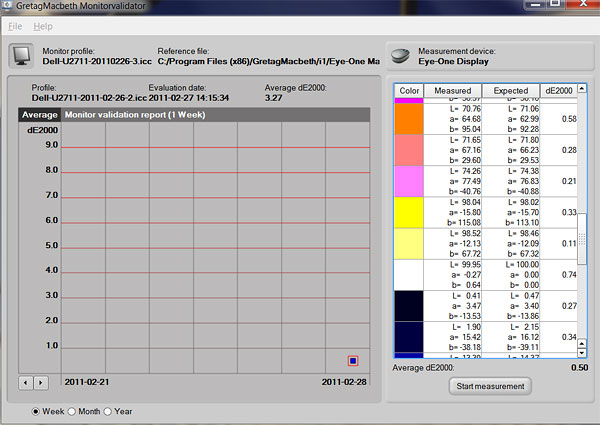Sort by the Expected column header

point(511,91)
